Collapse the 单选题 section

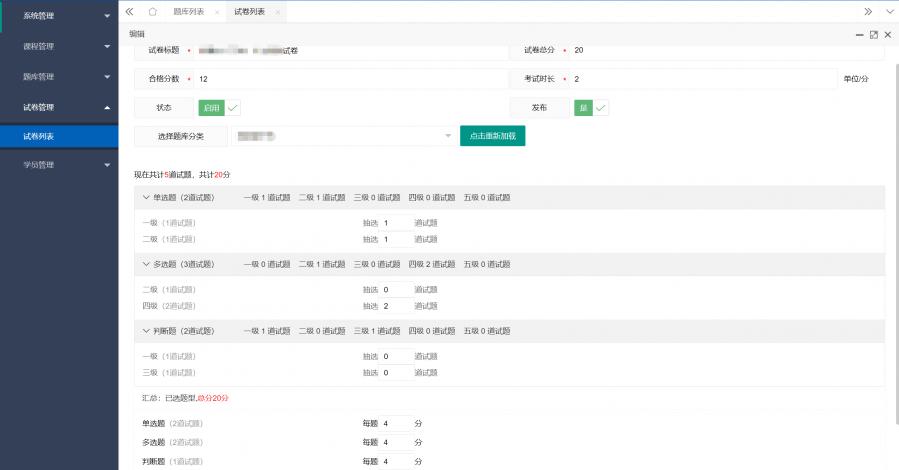pos(146,198)
